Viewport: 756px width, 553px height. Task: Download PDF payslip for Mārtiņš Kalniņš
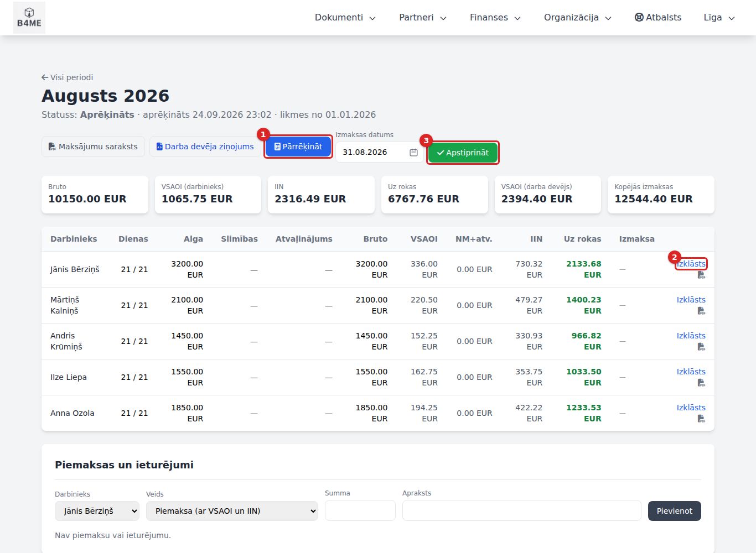pos(701,311)
